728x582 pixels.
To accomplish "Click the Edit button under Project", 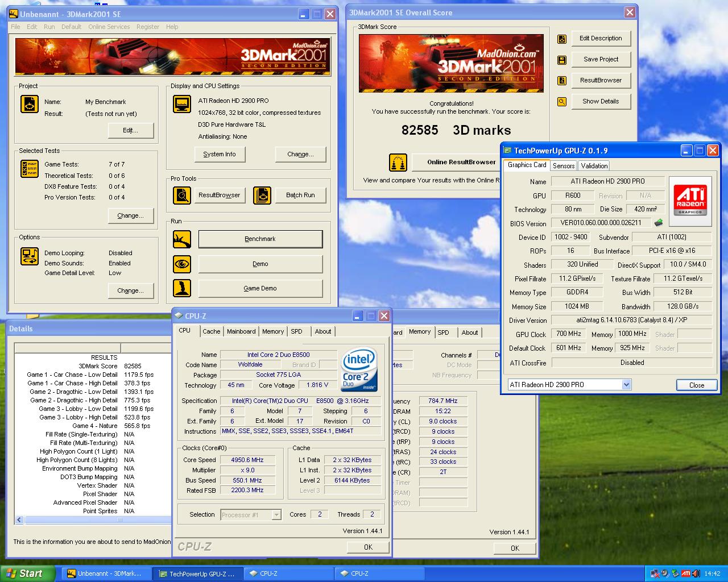I will pyautogui.click(x=131, y=131).
